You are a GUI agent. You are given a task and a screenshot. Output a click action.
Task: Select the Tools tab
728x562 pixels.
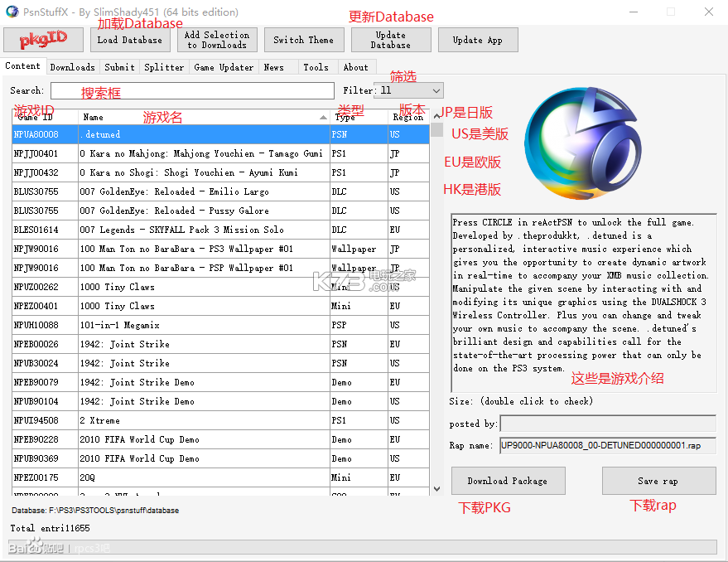(316, 67)
